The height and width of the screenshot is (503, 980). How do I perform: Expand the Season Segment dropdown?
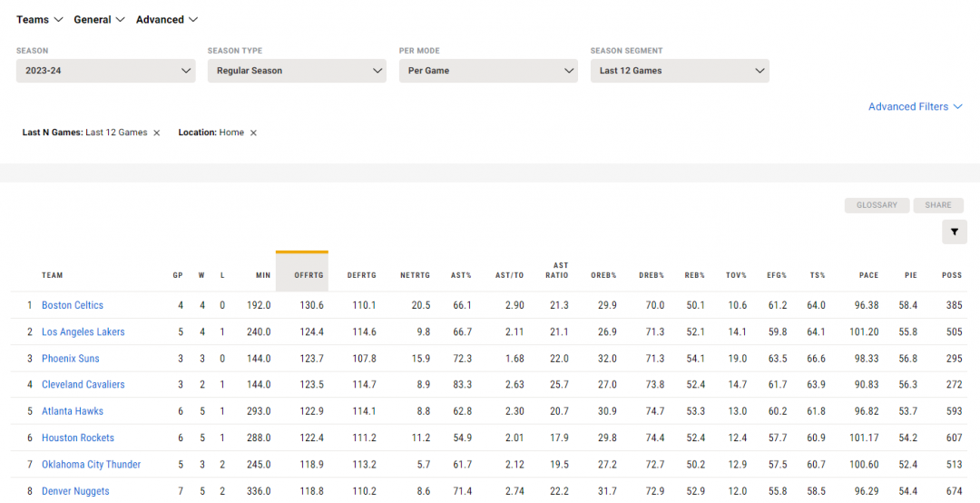pos(680,71)
